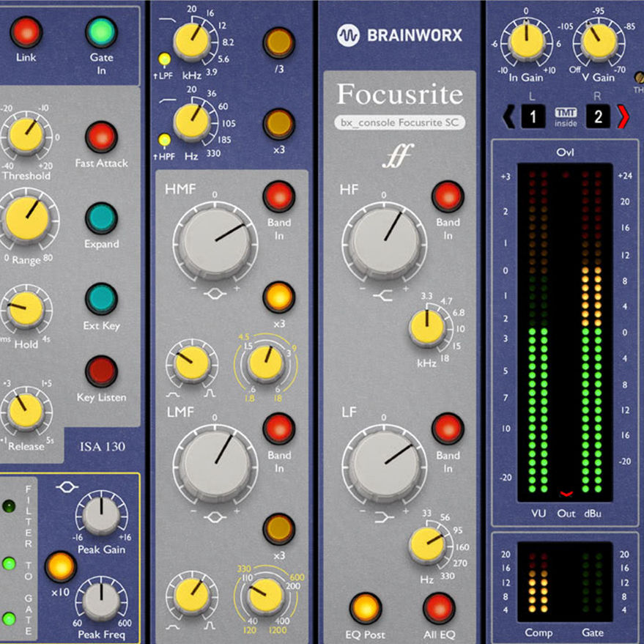Select channel 1 box under L
The width and height of the screenshot is (644, 644).
click(x=533, y=117)
